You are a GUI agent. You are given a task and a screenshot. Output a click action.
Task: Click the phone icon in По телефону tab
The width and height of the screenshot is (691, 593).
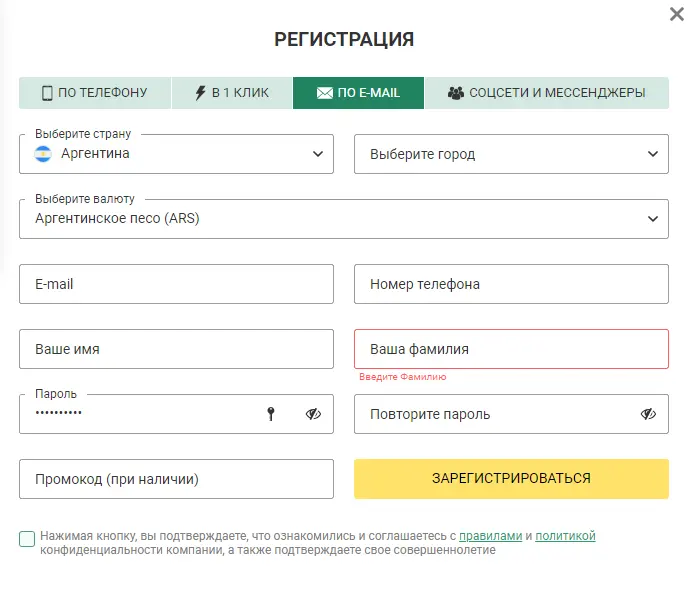click(x=47, y=93)
